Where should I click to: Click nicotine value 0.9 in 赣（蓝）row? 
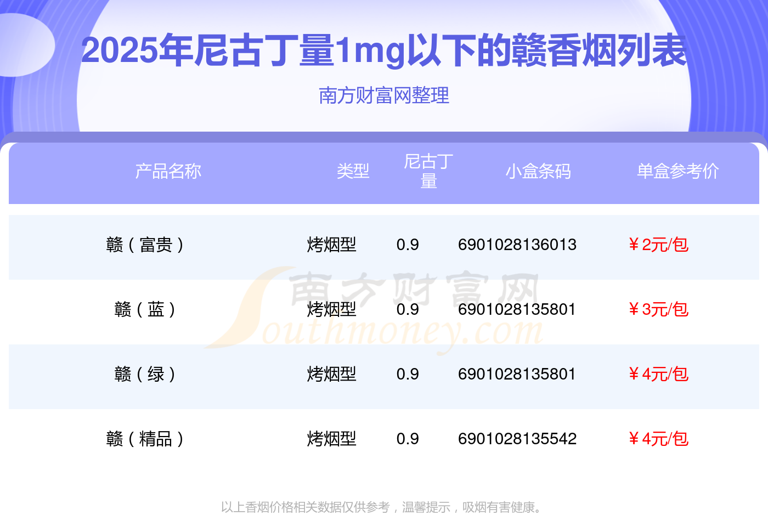point(408,309)
